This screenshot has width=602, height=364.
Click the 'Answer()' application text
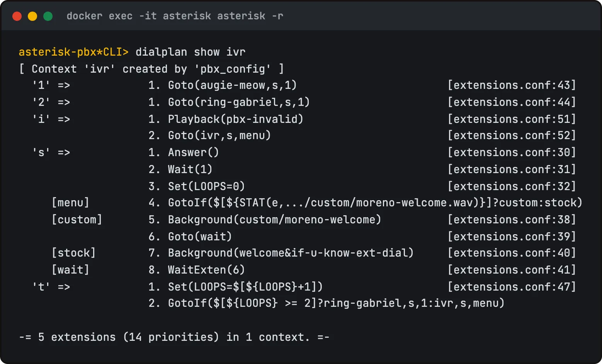194,153
